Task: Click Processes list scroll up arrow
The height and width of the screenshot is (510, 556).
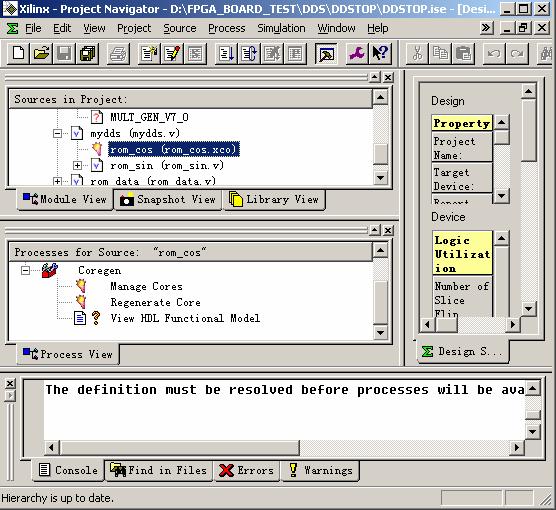Action: point(380,250)
